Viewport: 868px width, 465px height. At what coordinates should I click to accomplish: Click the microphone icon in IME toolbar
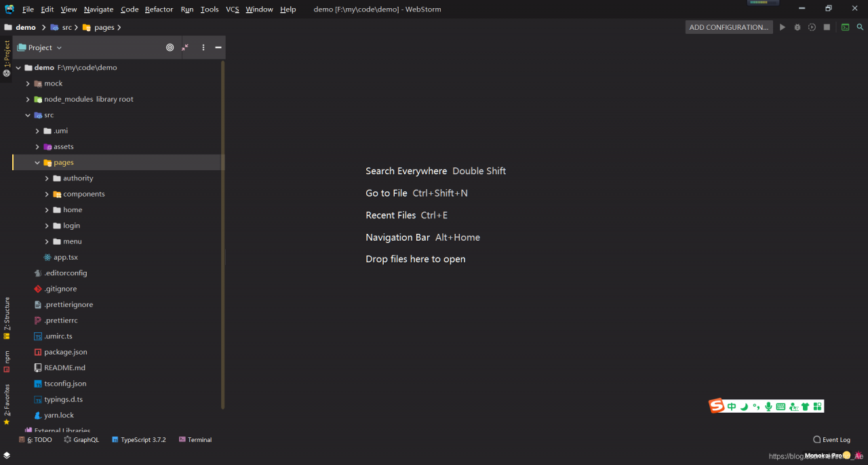768,407
